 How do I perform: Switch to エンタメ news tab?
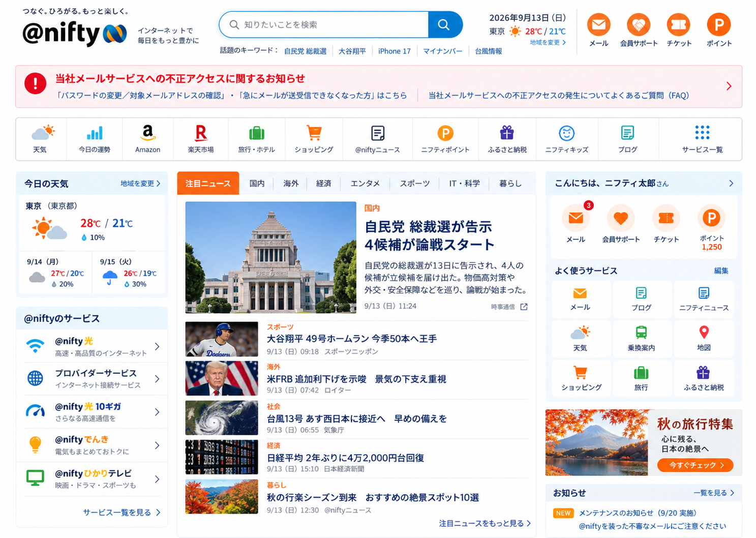pyautogui.click(x=365, y=184)
